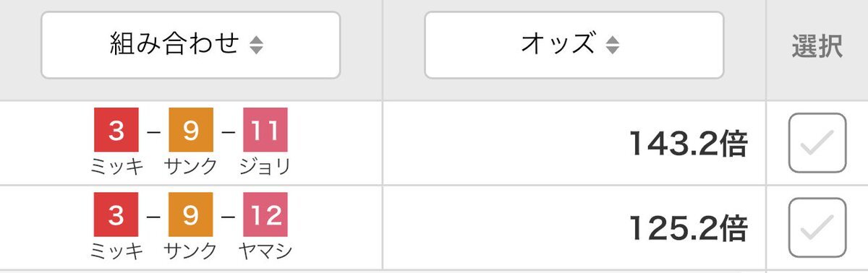868x273 pixels.
Task: Click ミッキ label in the first row
Action: [x=116, y=167]
